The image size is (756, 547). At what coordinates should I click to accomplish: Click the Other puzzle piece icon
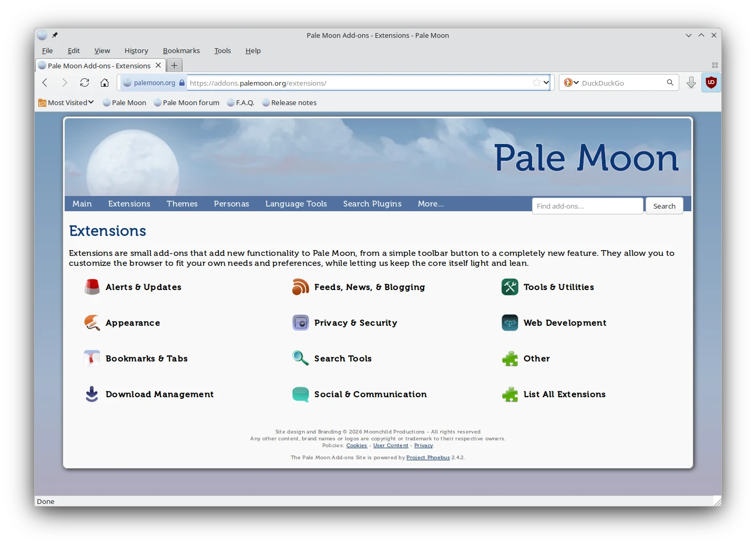point(510,358)
